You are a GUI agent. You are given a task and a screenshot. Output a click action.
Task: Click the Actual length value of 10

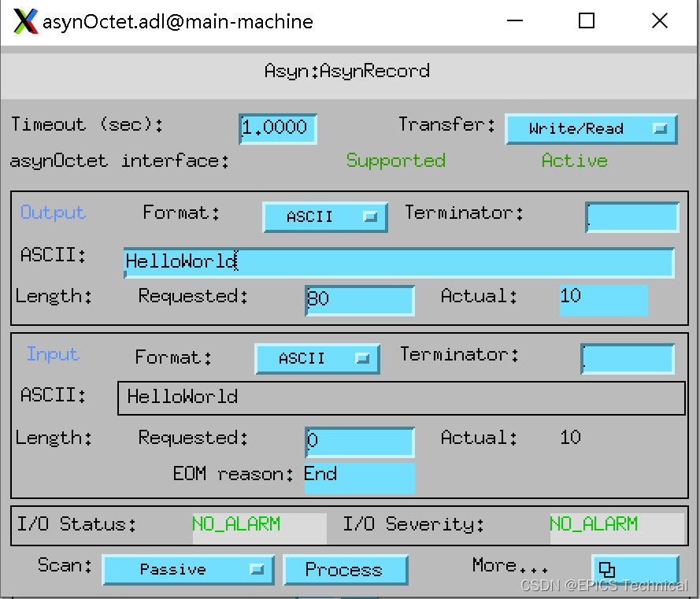[x=603, y=301]
